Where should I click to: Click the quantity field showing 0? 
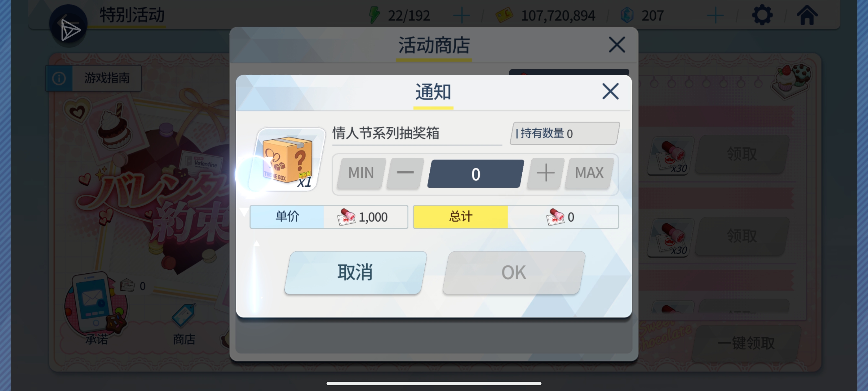tap(476, 174)
